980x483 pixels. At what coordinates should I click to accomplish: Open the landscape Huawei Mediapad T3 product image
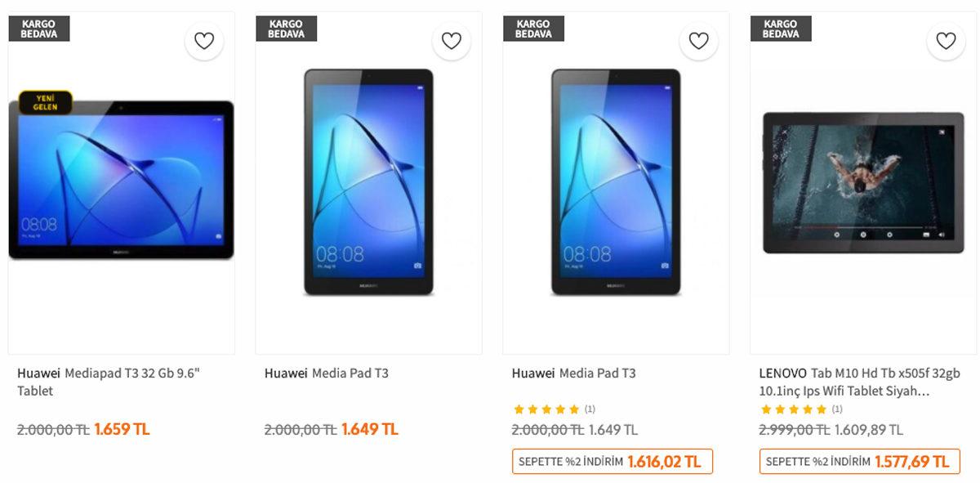[x=122, y=180]
